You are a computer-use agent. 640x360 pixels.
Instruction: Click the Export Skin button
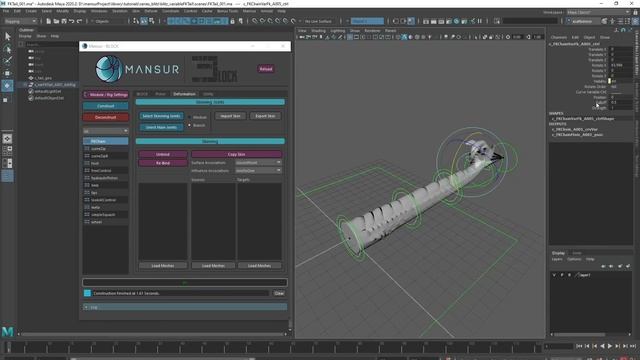point(265,116)
